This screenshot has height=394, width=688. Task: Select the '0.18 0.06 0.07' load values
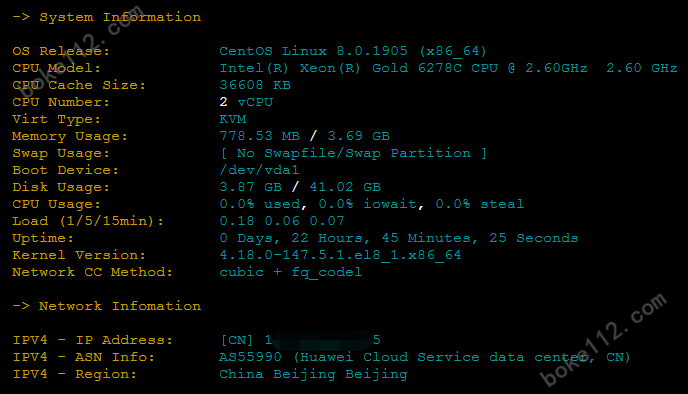click(x=282, y=221)
